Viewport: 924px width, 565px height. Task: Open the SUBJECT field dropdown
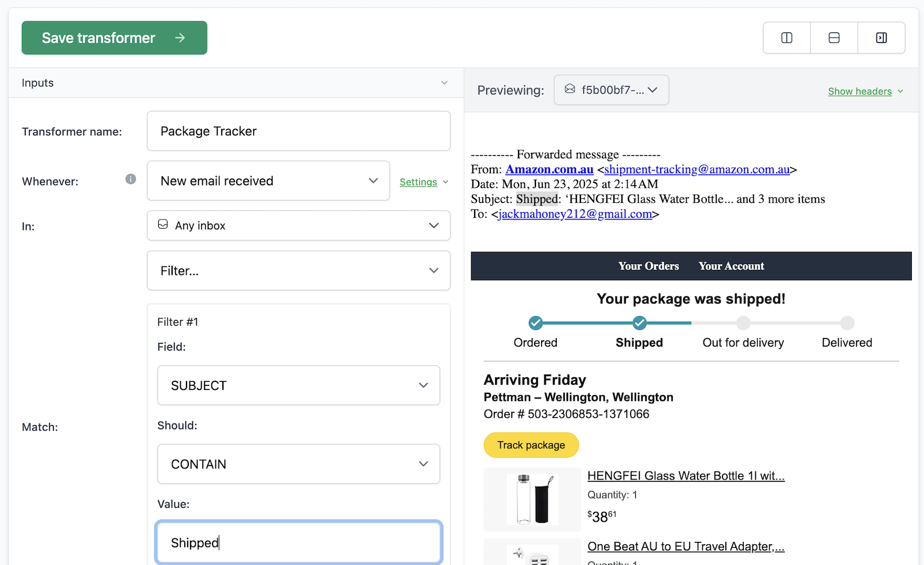[299, 385]
